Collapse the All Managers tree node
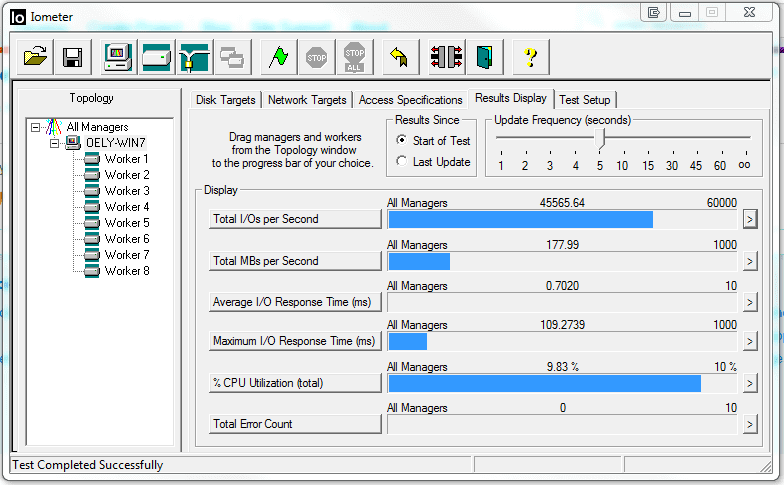 36,128
